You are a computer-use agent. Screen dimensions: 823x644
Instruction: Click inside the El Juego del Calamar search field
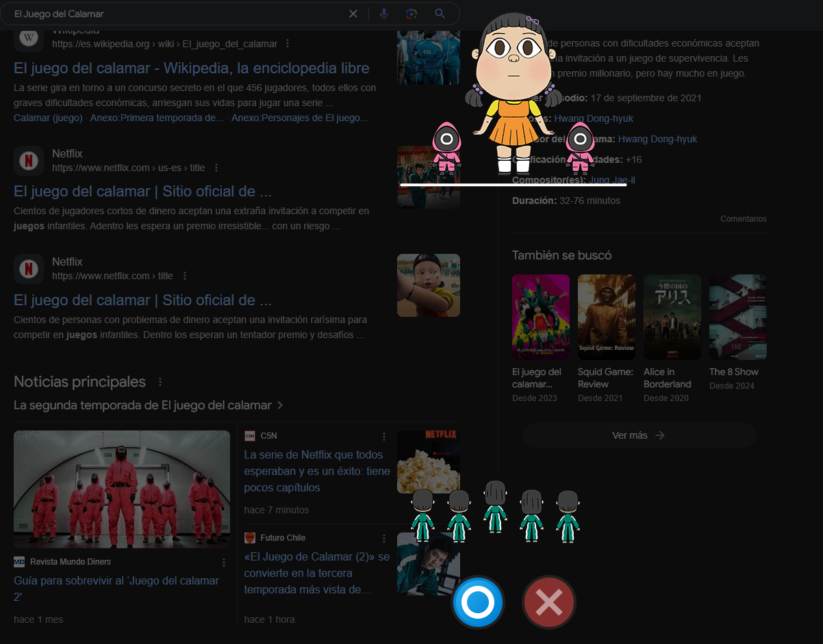tap(178, 14)
